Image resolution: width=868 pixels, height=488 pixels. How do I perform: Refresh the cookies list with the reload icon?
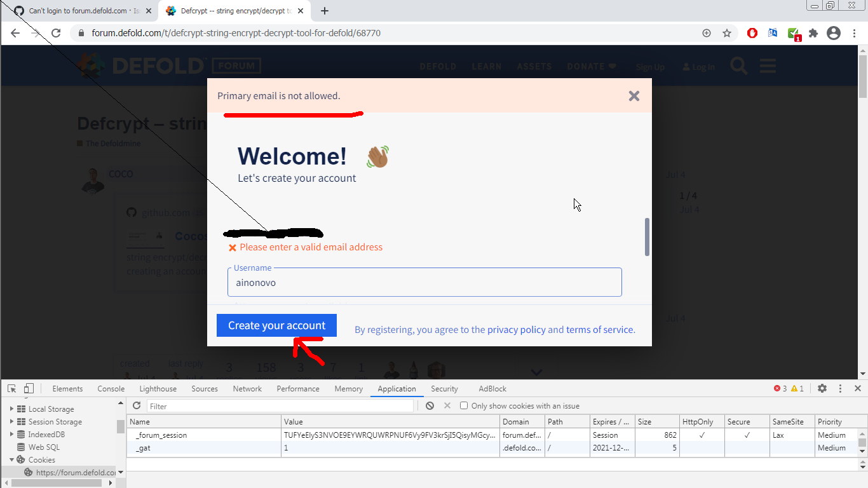pyautogui.click(x=137, y=405)
